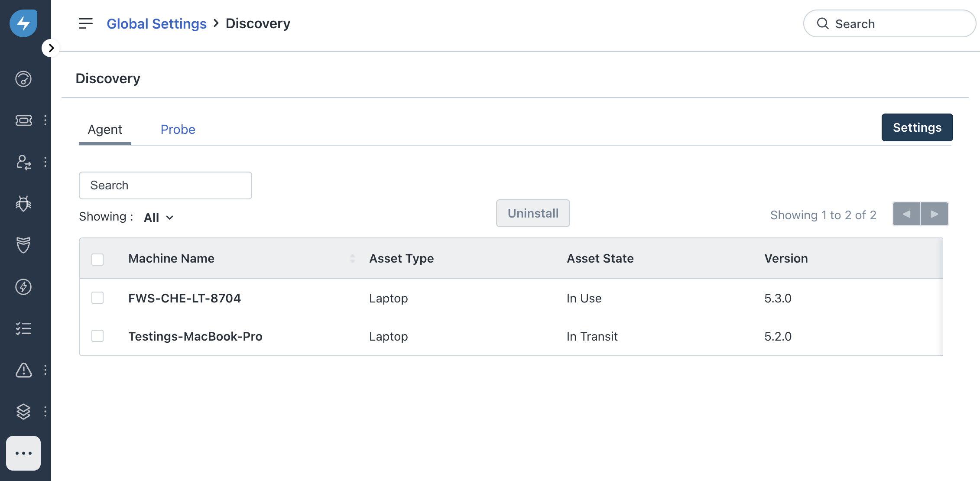980x481 pixels.
Task: Click the Settings button
Action: pyautogui.click(x=917, y=127)
